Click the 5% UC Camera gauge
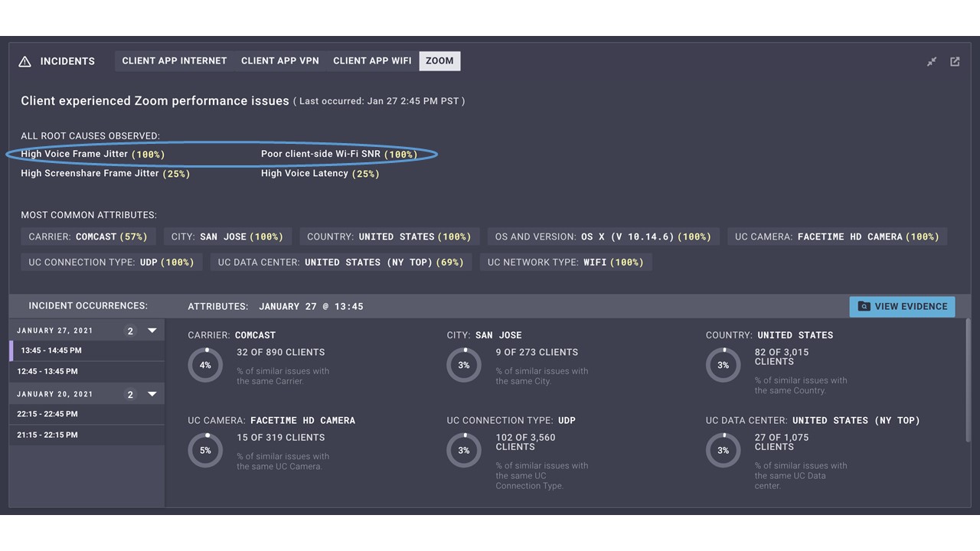This screenshot has height=551, width=980. click(x=205, y=450)
